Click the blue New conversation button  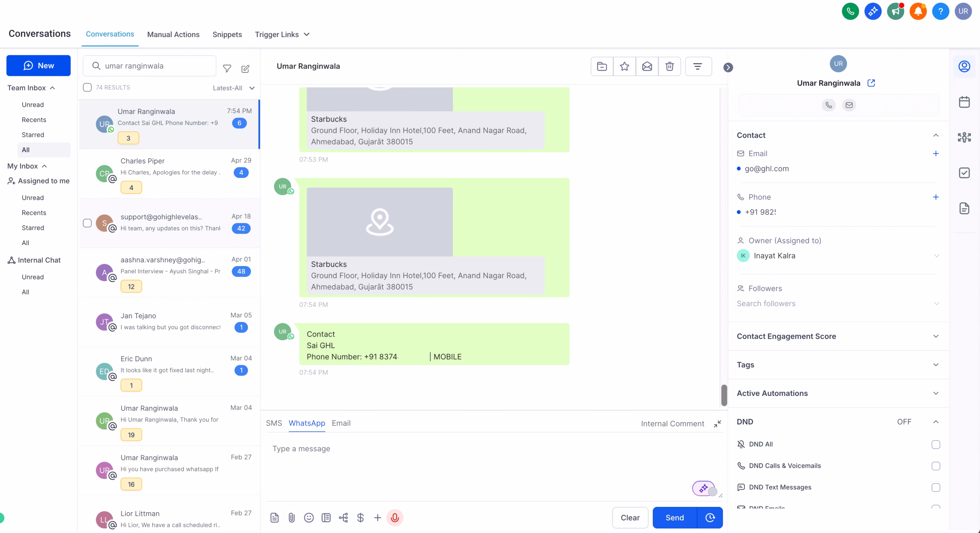[x=38, y=65]
